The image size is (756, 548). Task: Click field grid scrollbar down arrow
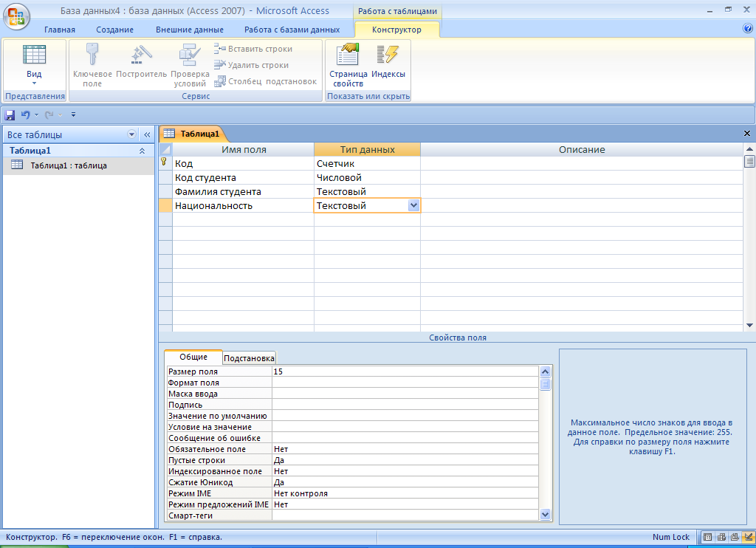click(x=749, y=325)
